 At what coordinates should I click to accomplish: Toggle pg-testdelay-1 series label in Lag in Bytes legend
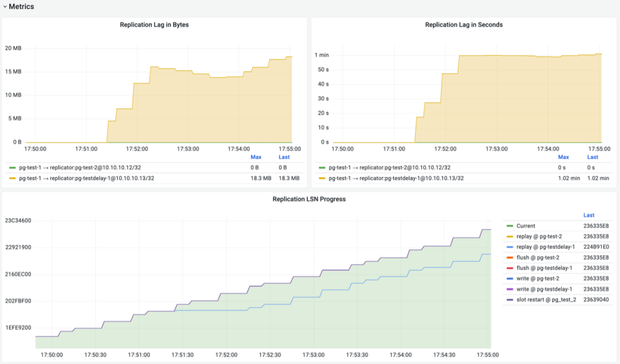[x=86, y=179]
